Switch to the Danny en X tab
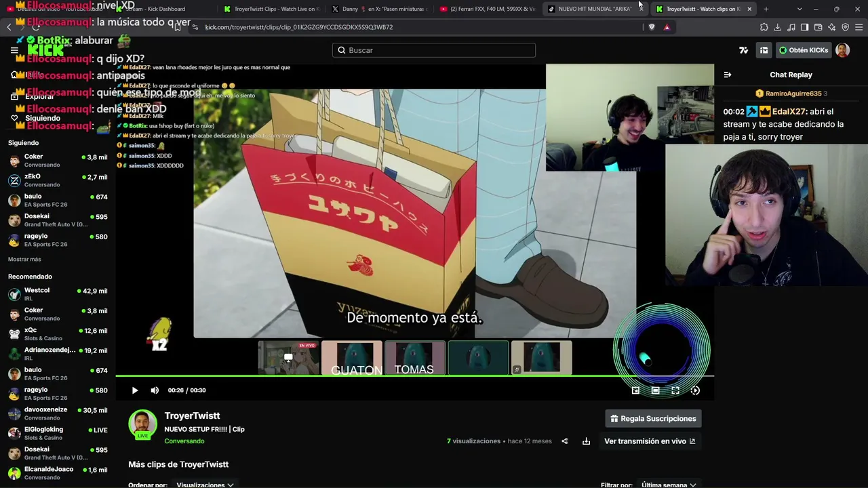This screenshot has width=868, height=488. click(379, 9)
